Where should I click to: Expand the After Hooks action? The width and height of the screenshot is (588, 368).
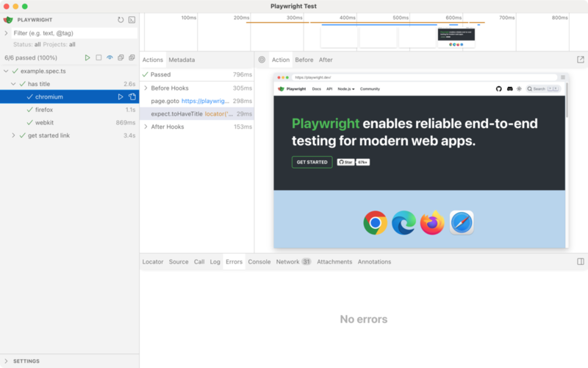[x=146, y=127]
